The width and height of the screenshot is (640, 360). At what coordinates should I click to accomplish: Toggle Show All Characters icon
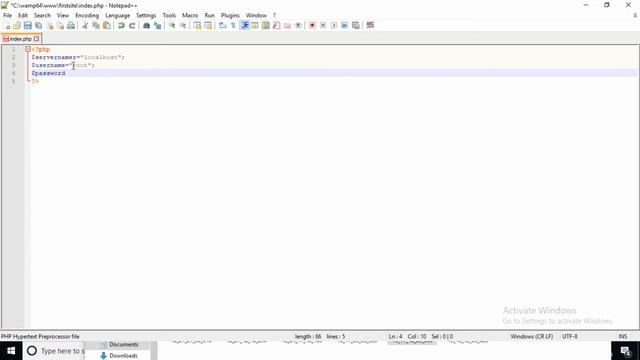pyautogui.click(x=233, y=25)
